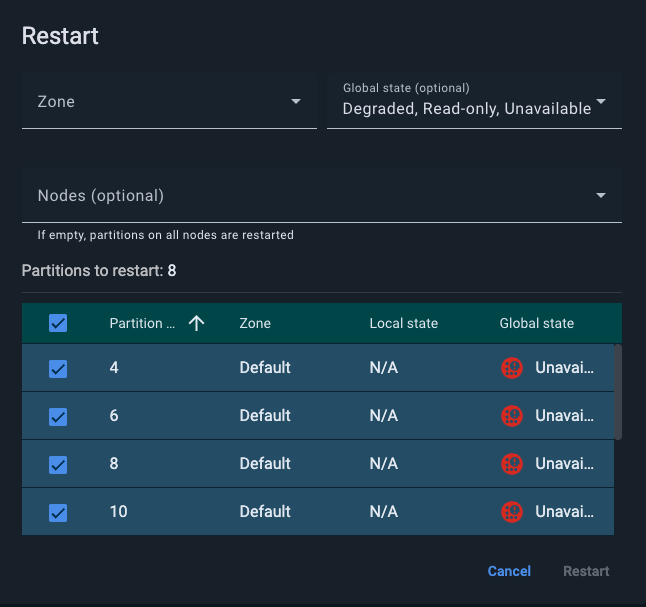Click partition number 10 cell

click(x=119, y=512)
